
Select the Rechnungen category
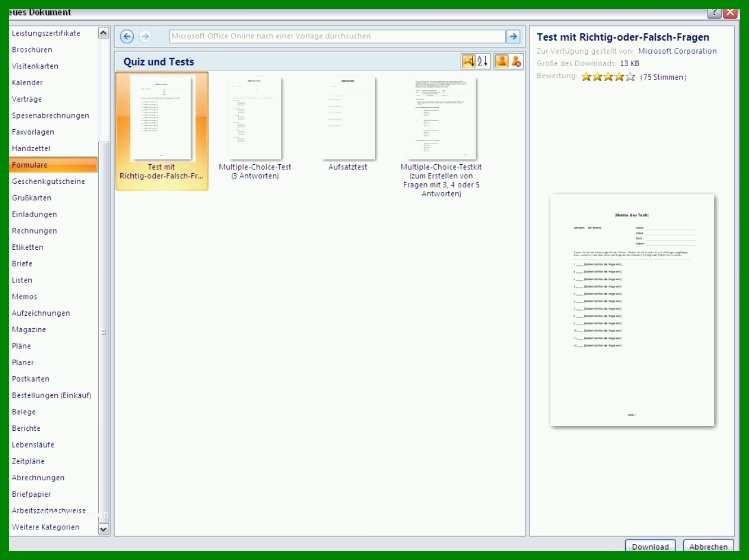[34, 231]
